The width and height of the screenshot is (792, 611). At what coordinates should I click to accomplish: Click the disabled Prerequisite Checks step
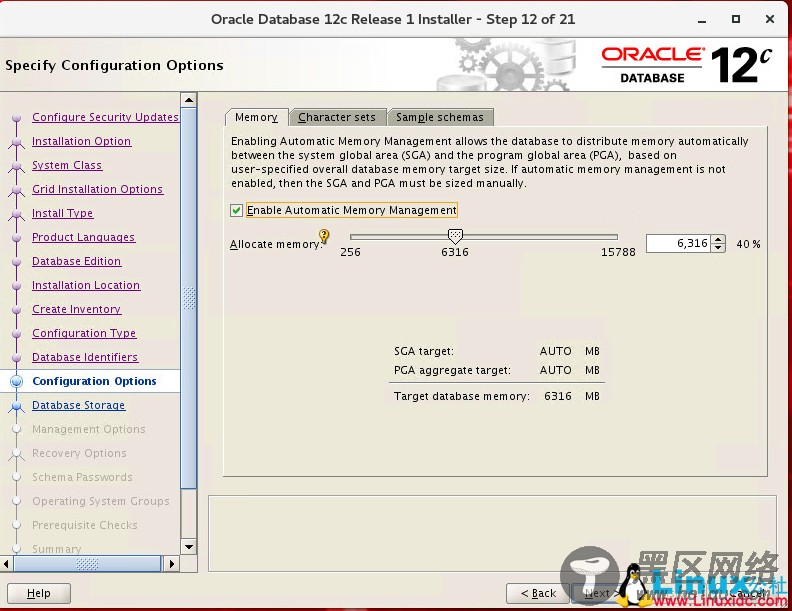click(85, 525)
